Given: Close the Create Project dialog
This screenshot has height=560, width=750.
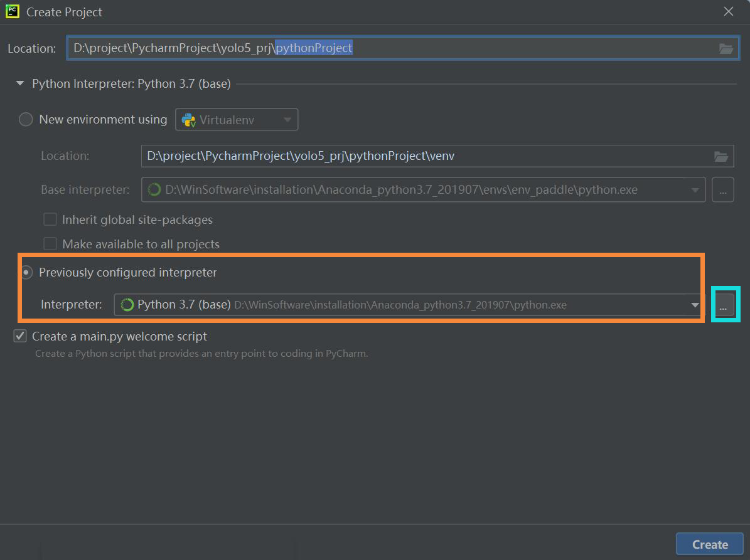Looking at the screenshot, I should (x=729, y=11).
